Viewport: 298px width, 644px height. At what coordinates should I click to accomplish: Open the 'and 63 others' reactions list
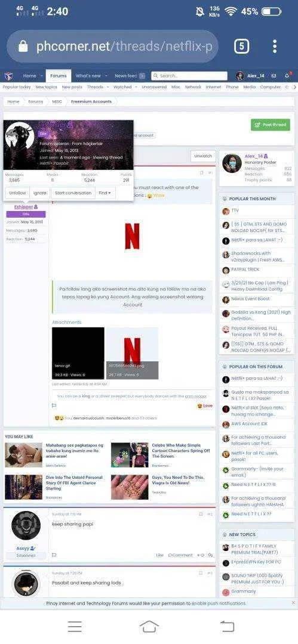[x=144, y=418]
